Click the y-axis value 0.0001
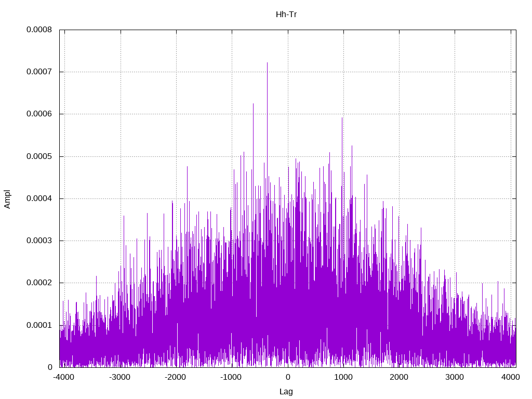This screenshot has height=399, width=532. pyautogui.click(x=39, y=325)
